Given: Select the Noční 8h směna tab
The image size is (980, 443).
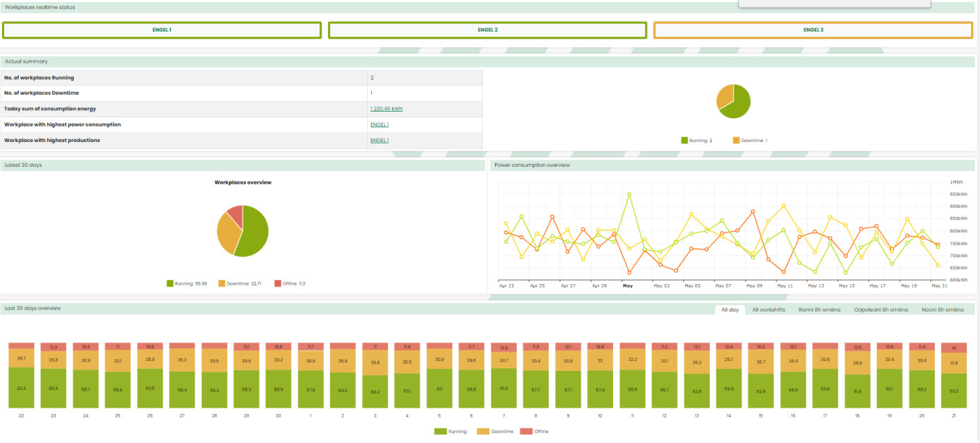Looking at the screenshot, I should coord(943,309).
